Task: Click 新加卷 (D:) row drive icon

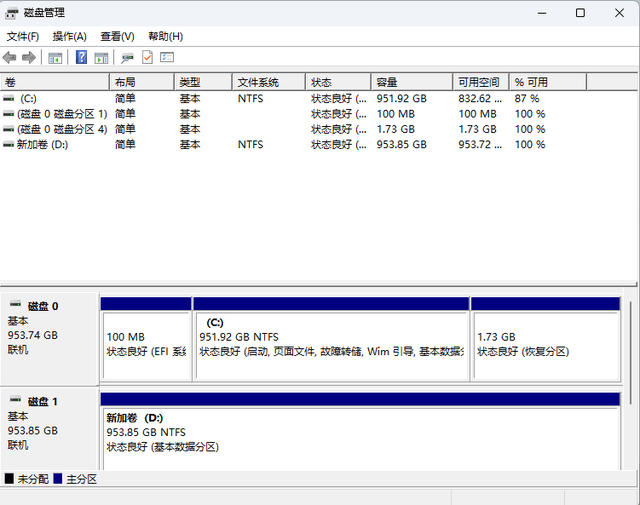Action: 8,145
